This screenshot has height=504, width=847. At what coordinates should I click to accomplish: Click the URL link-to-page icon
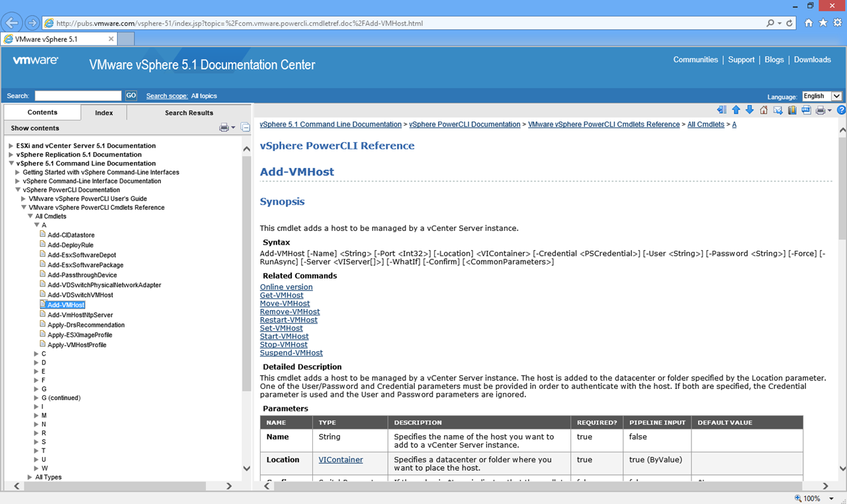[x=806, y=110]
